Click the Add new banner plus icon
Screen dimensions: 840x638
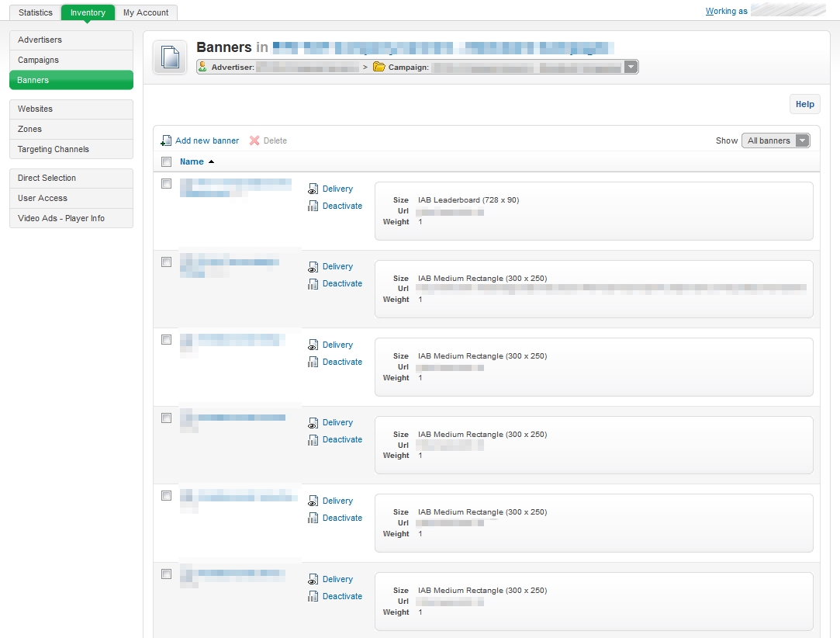166,141
